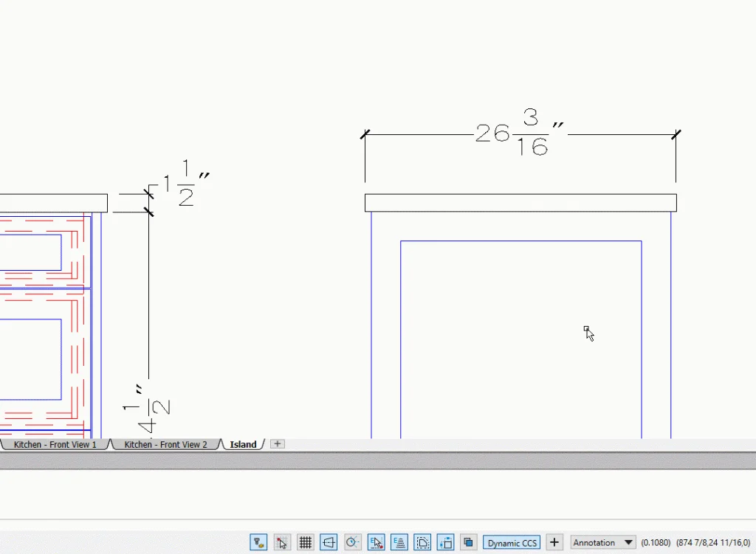Screen dimensions: 756x554
Task: Switch to Kitchen - Front View 2 tab
Action: (x=165, y=445)
